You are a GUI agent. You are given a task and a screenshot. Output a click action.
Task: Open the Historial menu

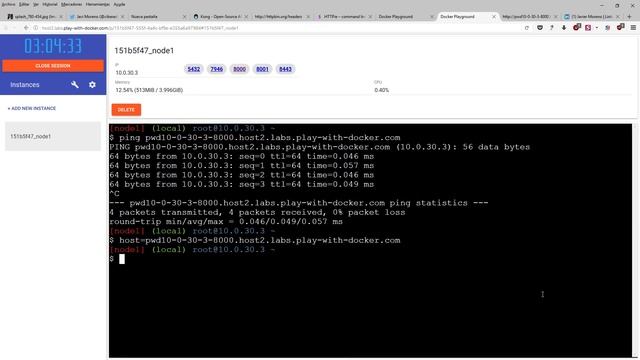(50, 4)
